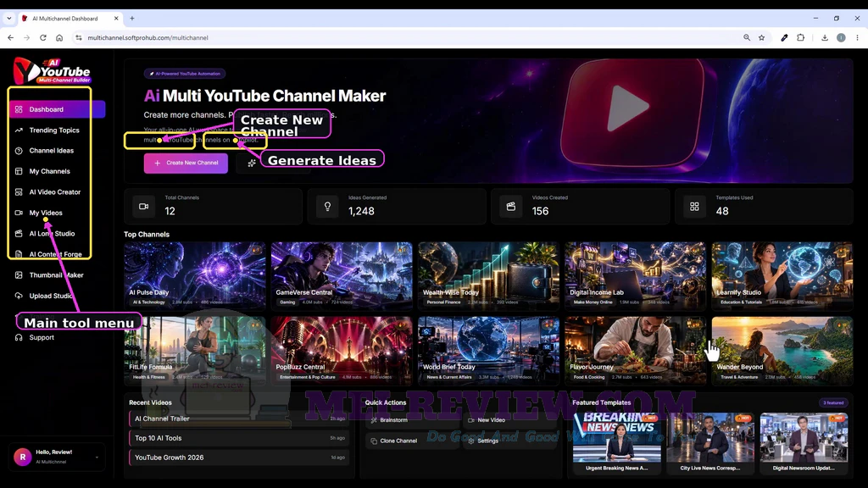Open the Wealth Wise Today channel card
The height and width of the screenshot is (488, 868).
[x=489, y=275]
